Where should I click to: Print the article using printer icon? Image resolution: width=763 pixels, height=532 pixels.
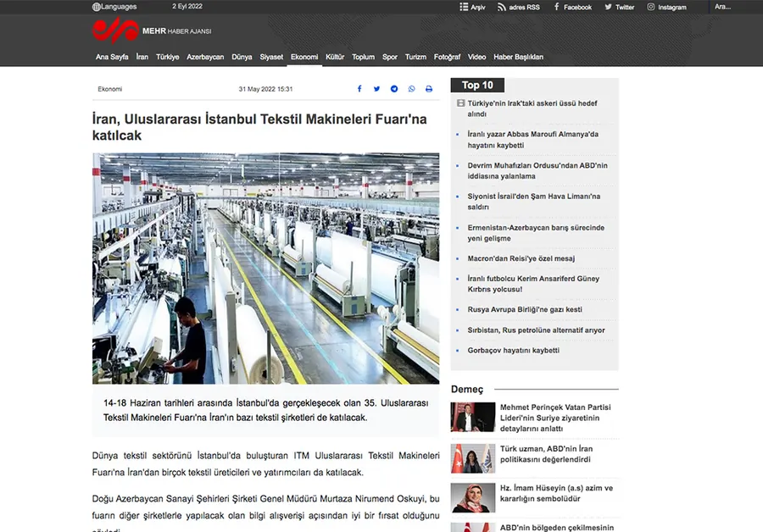click(x=429, y=89)
